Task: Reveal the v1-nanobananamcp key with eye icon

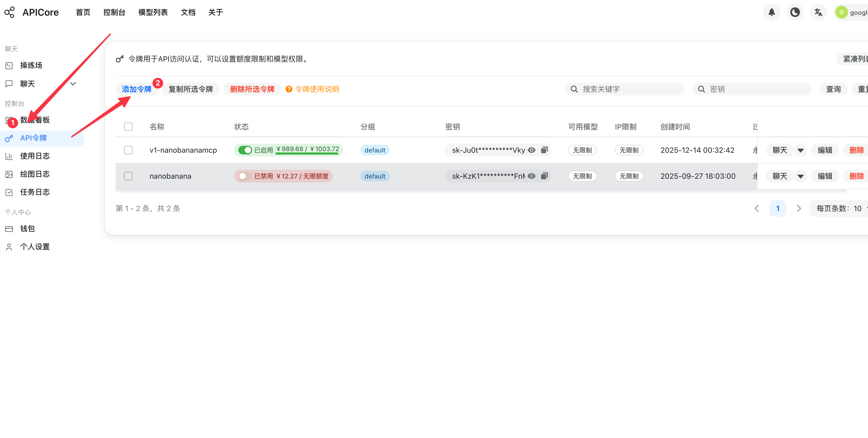Action: 531,150
